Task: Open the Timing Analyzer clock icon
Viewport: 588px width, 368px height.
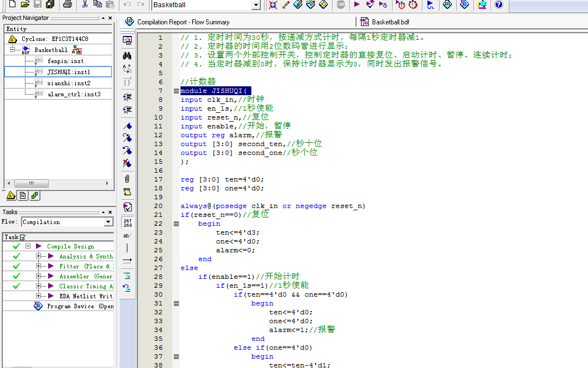Action: coord(413,4)
